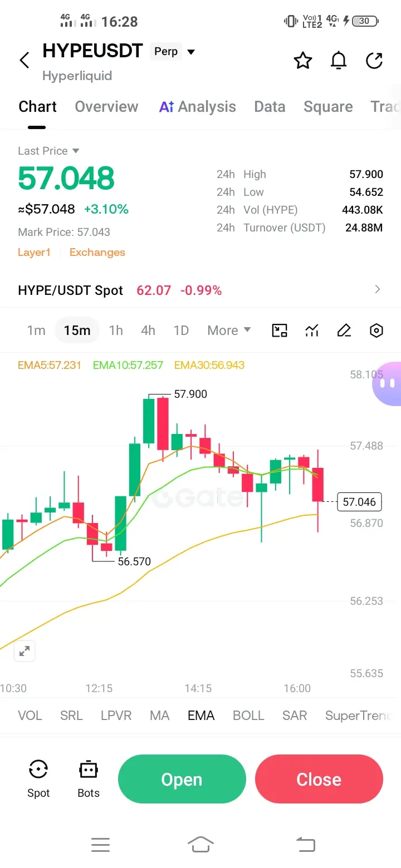Tap the 57.046 current price tag

359,502
